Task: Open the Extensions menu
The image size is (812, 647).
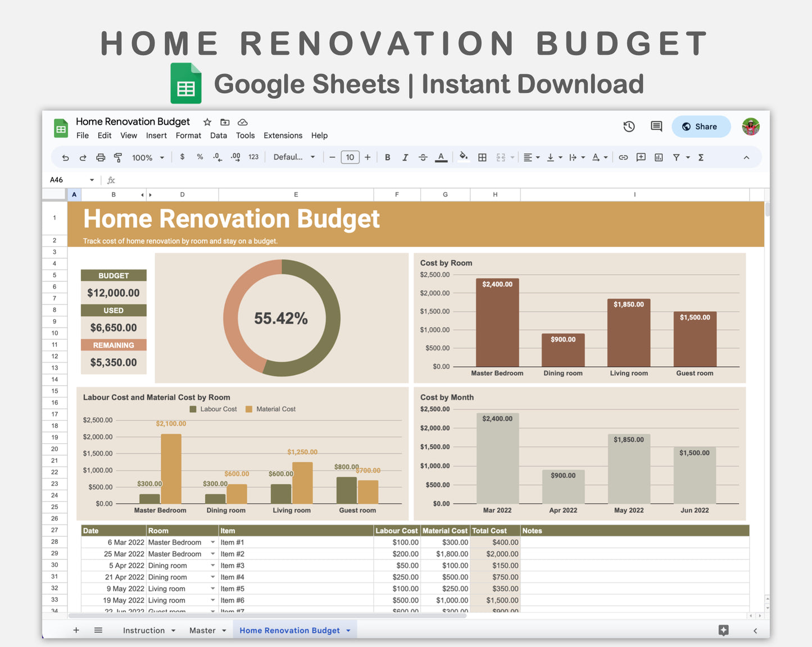Action: tap(283, 135)
